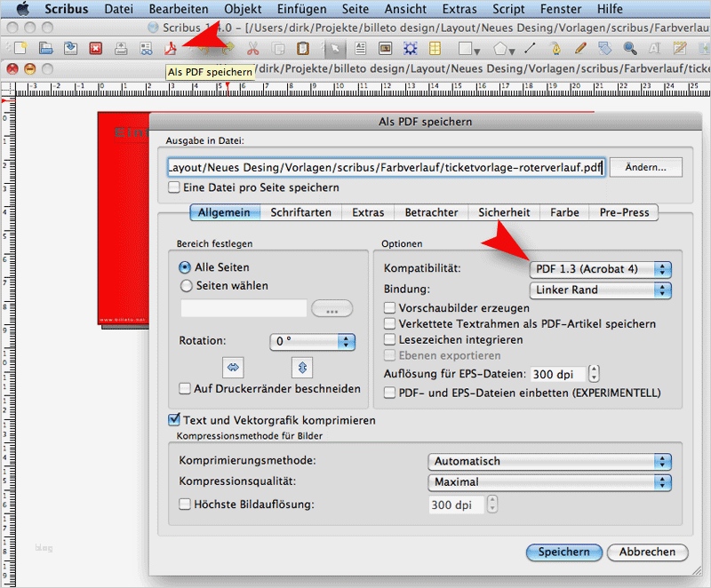711x588 pixels.
Task: Click the New document toolbar icon
Action: click(20, 48)
